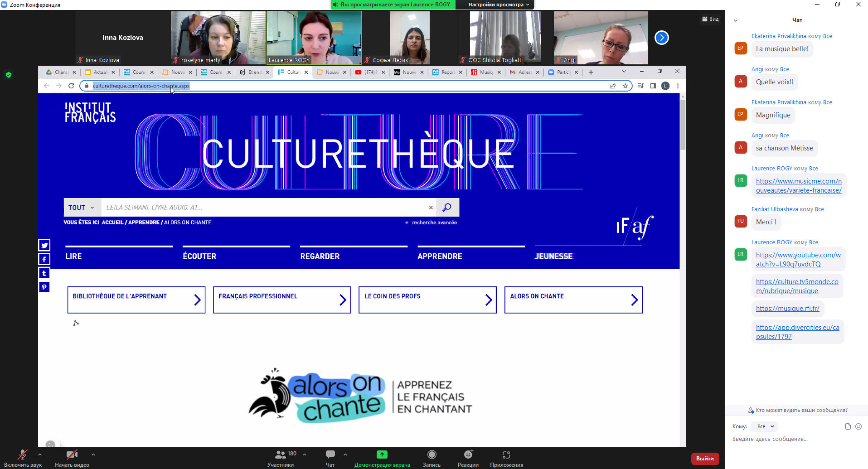Run search with magnifier button
The width and height of the screenshot is (868, 469).
pos(447,208)
